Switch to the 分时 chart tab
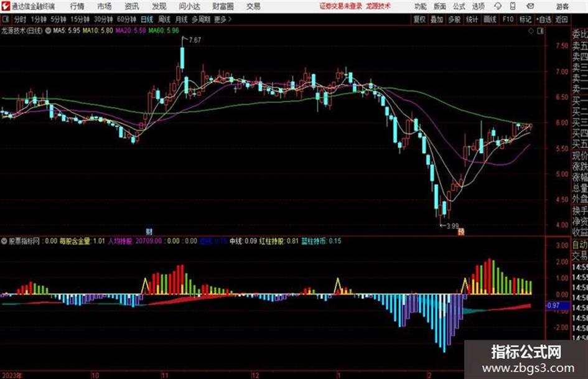The height and width of the screenshot is (379, 588). point(20,19)
